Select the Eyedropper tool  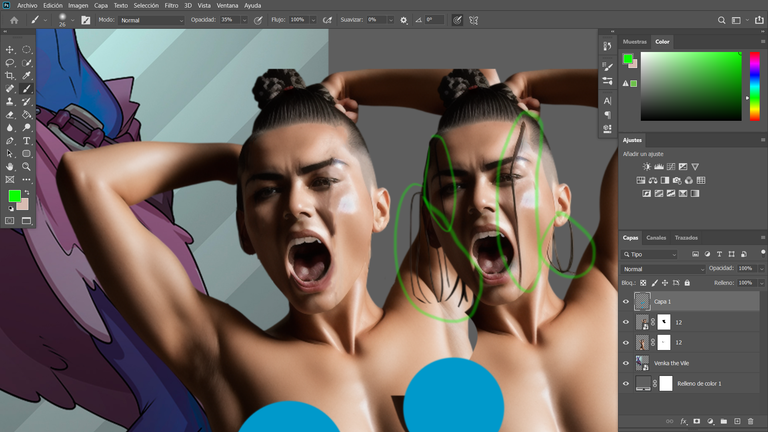(x=26, y=75)
